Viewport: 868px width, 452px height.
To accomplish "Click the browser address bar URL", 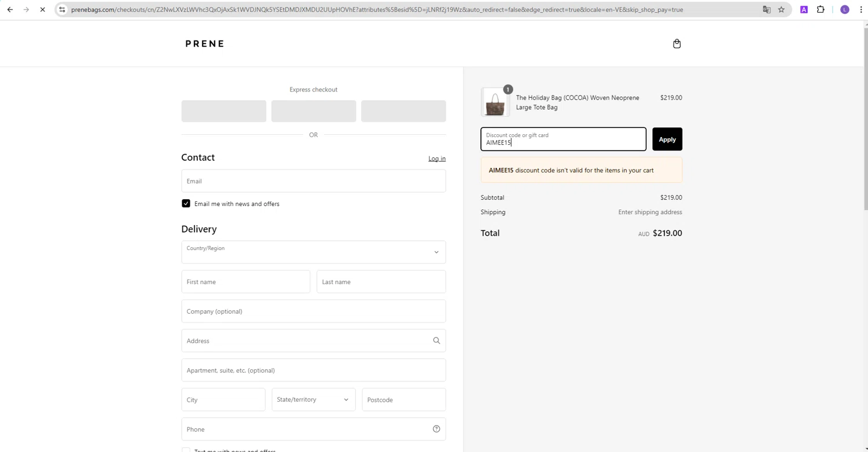I will tap(377, 10).
